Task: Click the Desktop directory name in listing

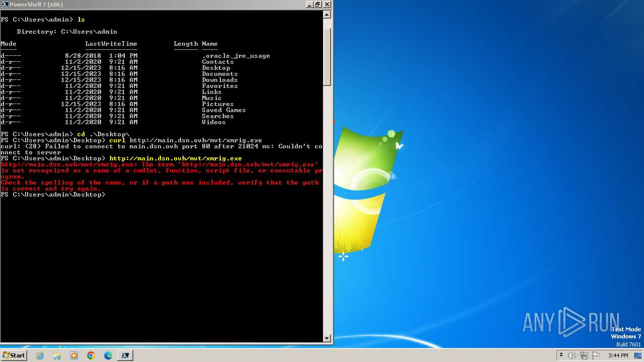Action: click(216, 68)
